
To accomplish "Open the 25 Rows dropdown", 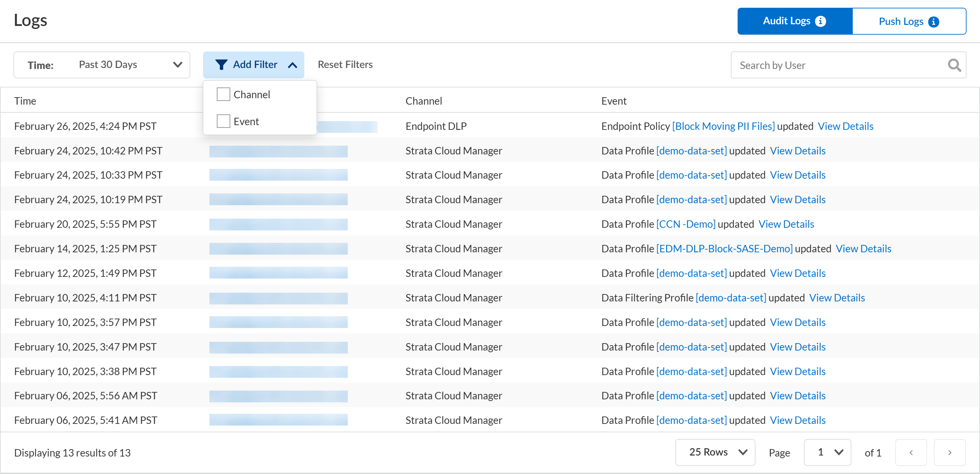I will (x=715, y=452).
